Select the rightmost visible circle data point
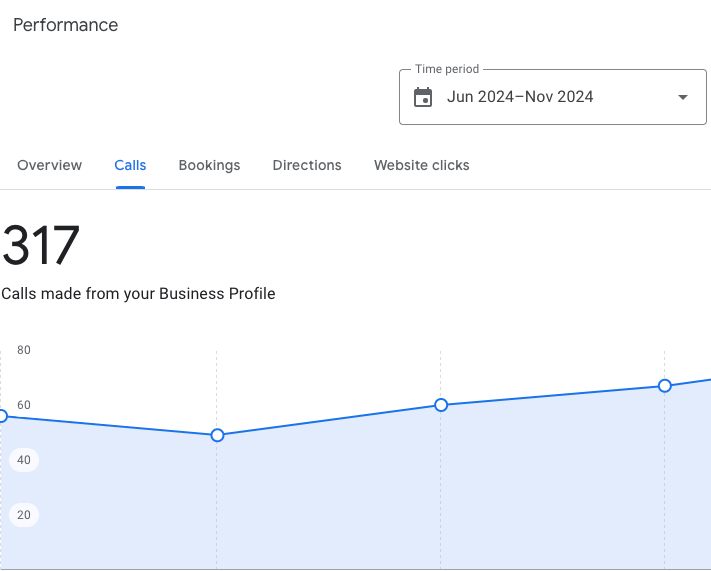 tap(664, 386)
